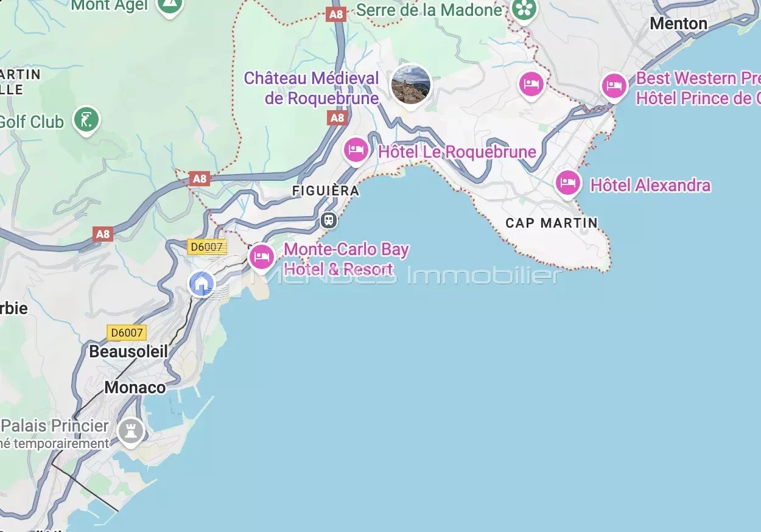The width and height of the screenshot is (761, 532).
Task: Click the unlabeled hotel pin above Cap Martin
Action: coord(531,85)
